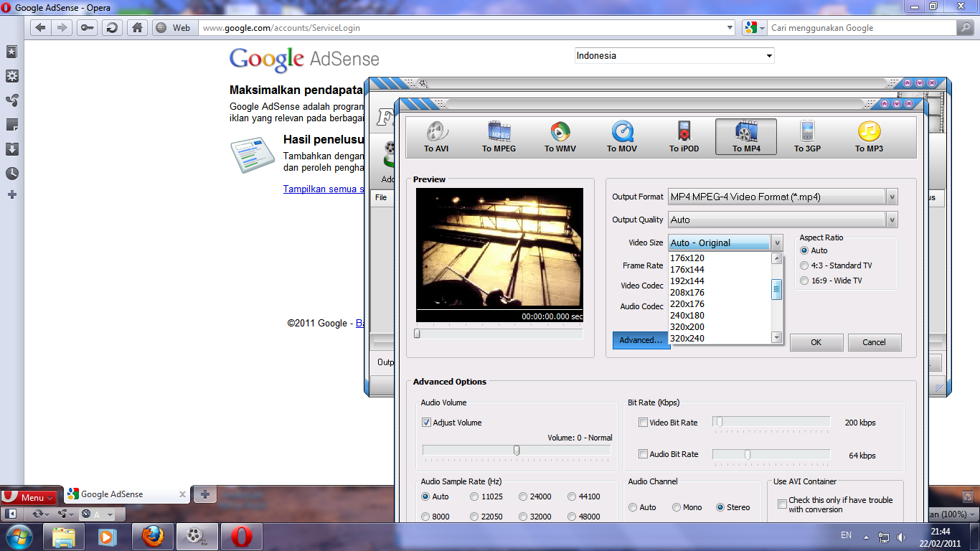The height and width of the screenshot is (551, 980).
Task: Open Windows Media Player from the taskbar
Action: (108, 536)
